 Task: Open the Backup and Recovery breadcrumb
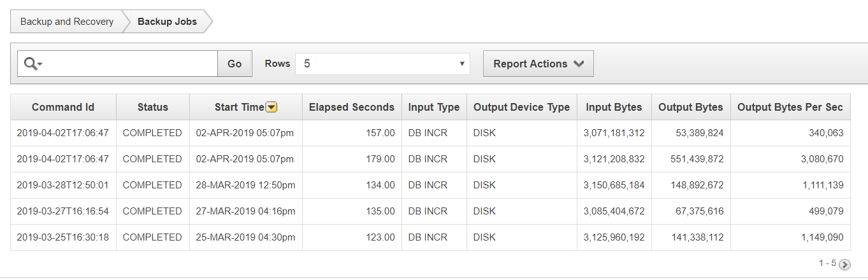point(67,22)
